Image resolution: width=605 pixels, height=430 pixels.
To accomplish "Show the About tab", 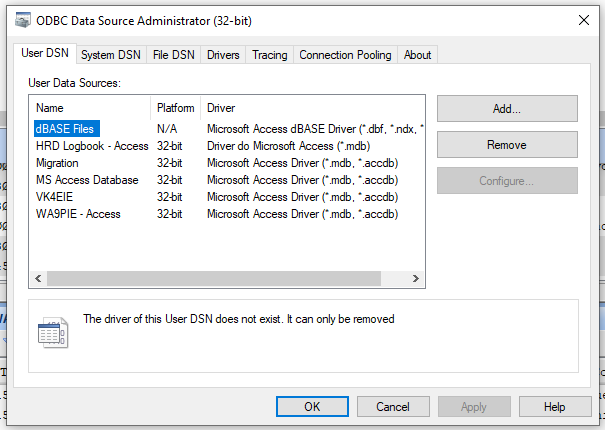I will coord(417,55).
